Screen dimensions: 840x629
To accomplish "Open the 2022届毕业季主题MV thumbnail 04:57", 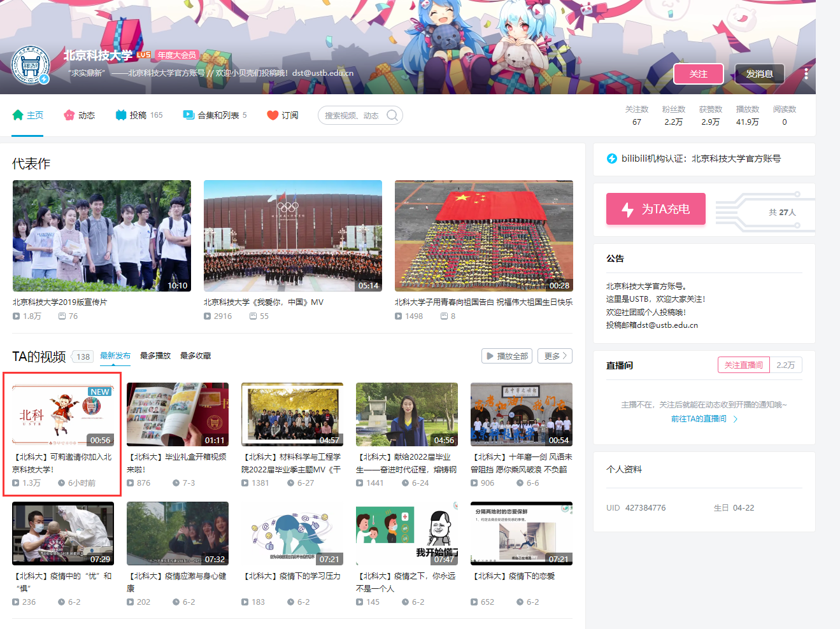I will (292, 414).
